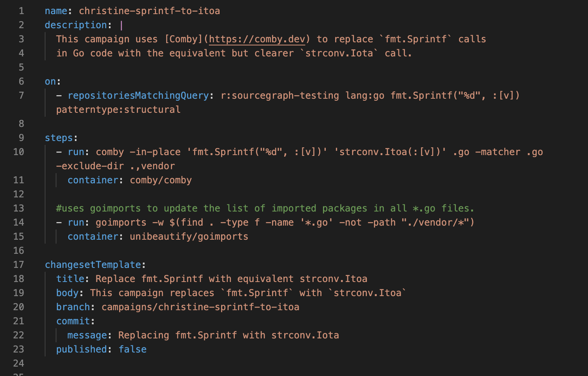Click 'unibeautify/goimports' container value
588x376 pixels.
pyautogui.click(x=189, y=237)
